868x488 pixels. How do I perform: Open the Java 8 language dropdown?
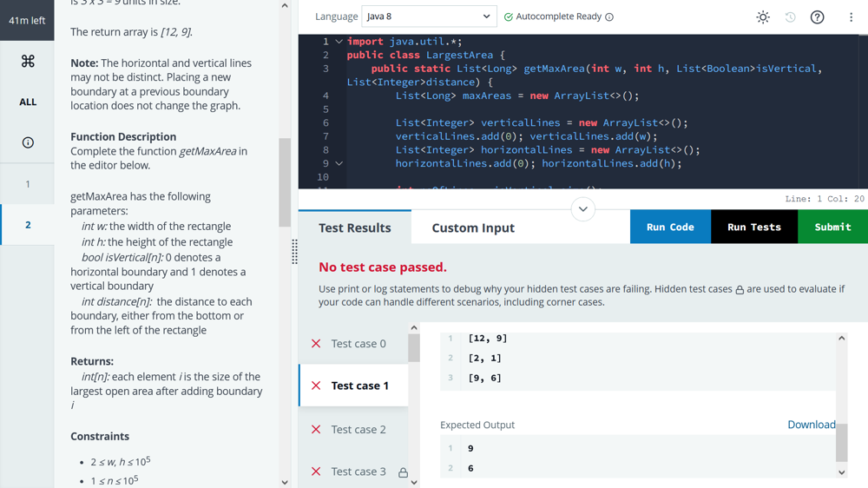pos(429,16)
